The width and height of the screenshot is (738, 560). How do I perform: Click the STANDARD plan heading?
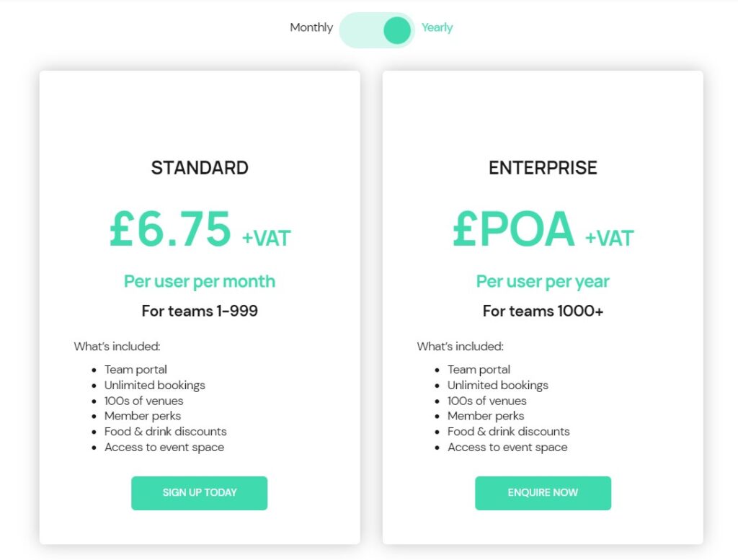pyautogui.click(x=200, y=168)
